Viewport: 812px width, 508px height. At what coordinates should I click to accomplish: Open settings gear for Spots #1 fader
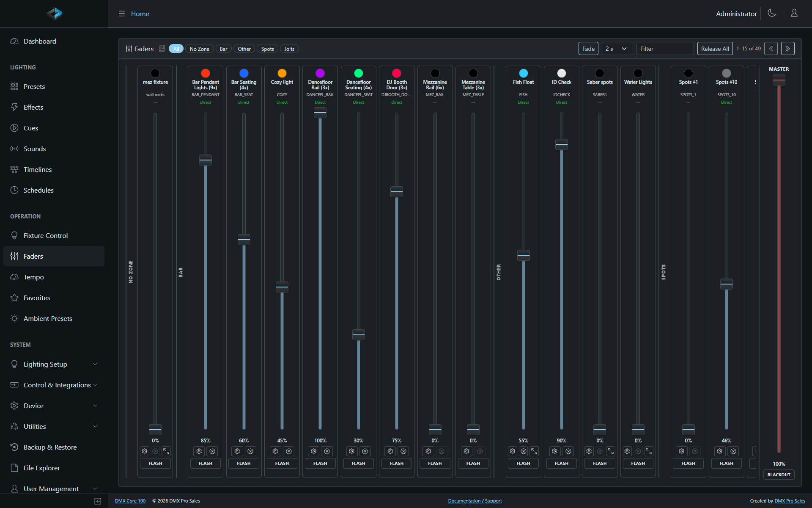tap(682, 451)
